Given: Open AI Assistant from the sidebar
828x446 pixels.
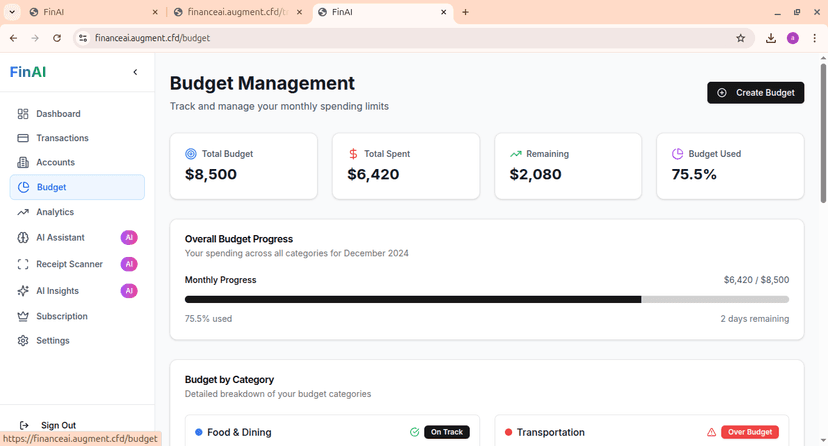Looking at the screenshot, I should coord(60,238).
